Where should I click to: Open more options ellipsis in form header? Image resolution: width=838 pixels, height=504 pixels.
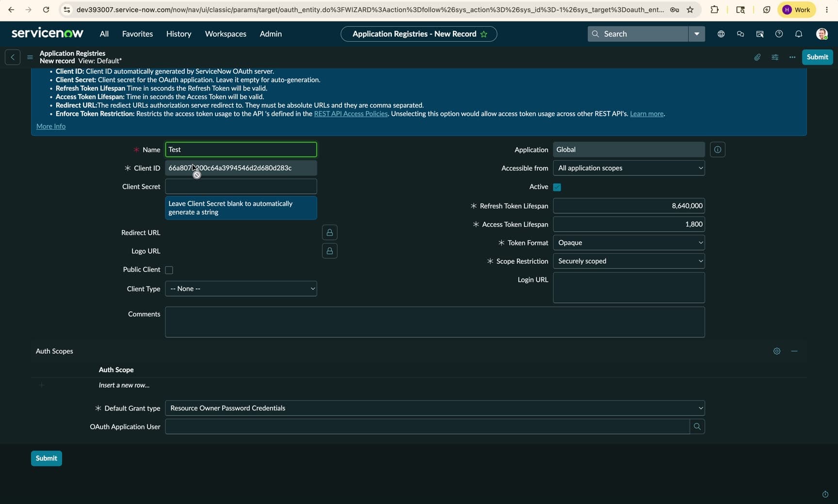click(792, 57)
